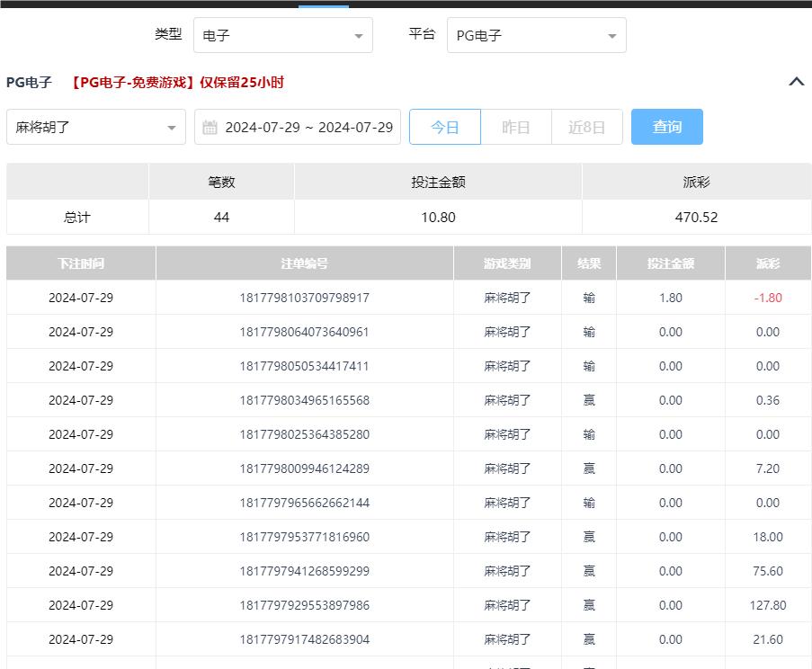This screenshot has width=812, height=669.
Task: Click the 127.80 payout cell
Action: pyautogui.click(x=768, y=605)
